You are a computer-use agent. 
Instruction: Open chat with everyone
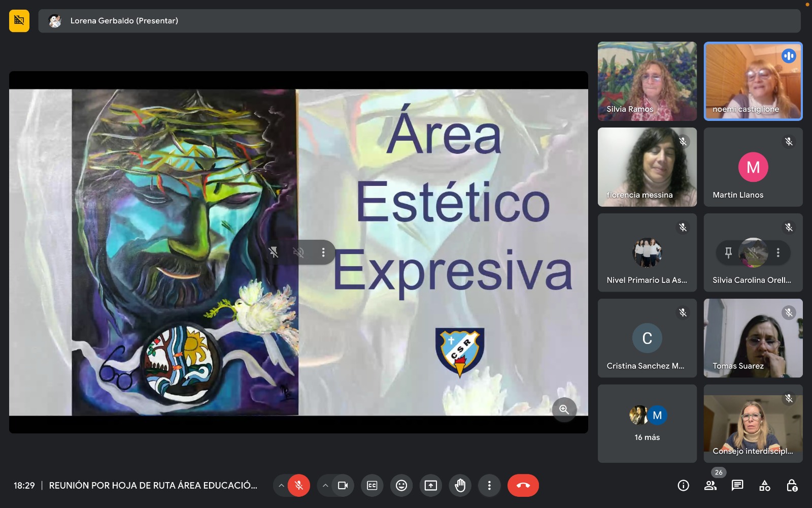point(737,486)
